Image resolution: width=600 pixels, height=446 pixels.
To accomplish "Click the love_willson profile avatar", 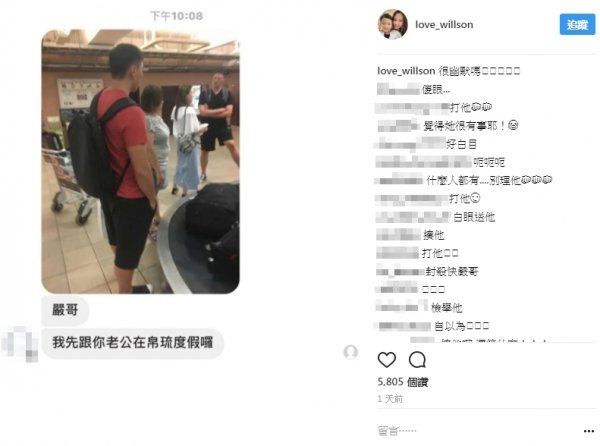I will point(393,24).
